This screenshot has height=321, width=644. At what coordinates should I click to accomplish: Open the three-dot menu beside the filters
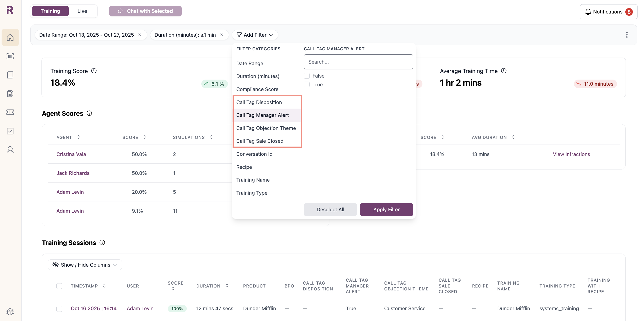(627, 35)
